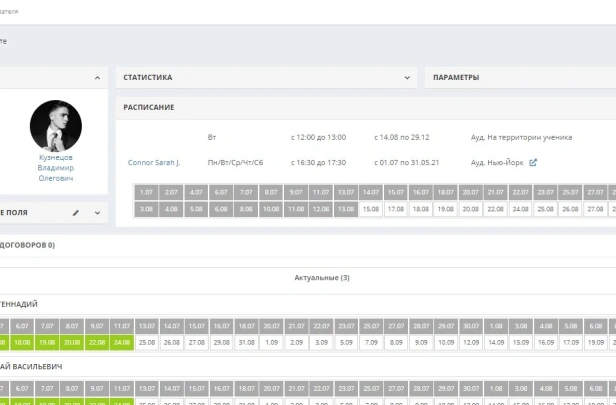The width and height of the screenshot is (616, 405).
Task: Select date 15.08 in the Расписание grid
Action: (x=370, y=209)
